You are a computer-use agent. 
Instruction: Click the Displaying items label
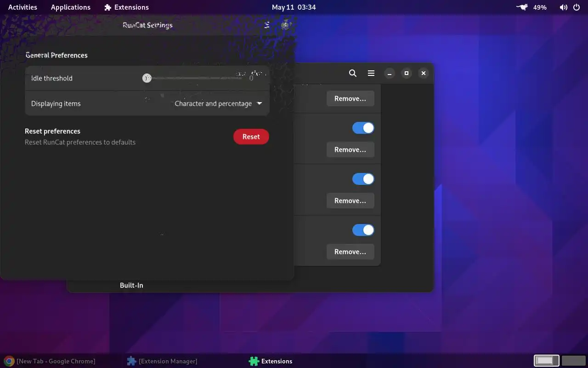tap(56, 103)
